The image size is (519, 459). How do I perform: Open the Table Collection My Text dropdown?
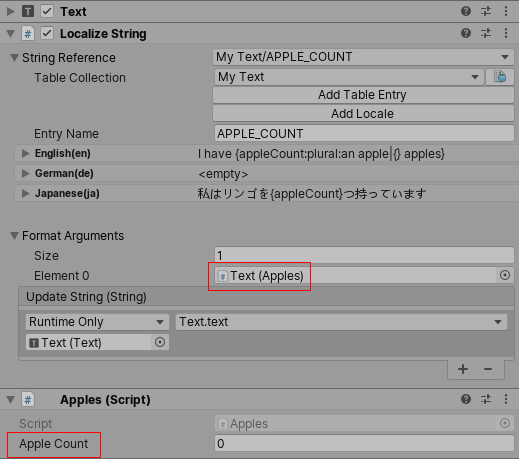pyautogui.click(x=349, y=77)
